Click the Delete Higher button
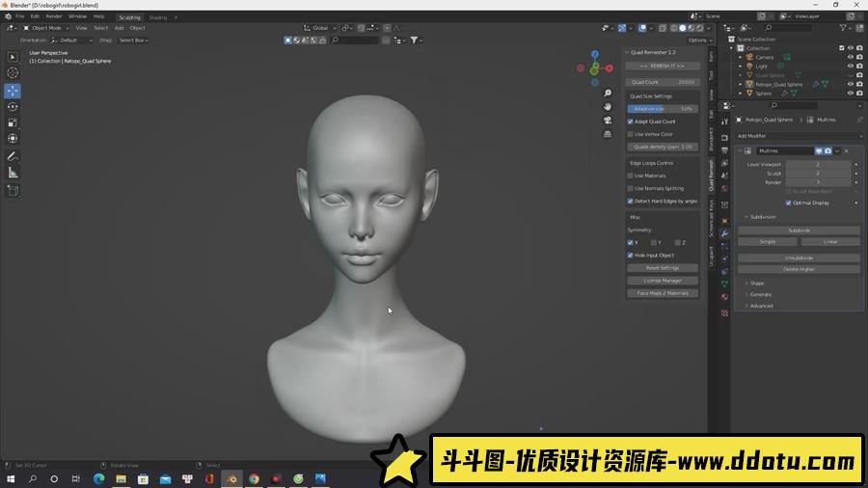Screen dimensions: 868x488 (x=799, y=269)
